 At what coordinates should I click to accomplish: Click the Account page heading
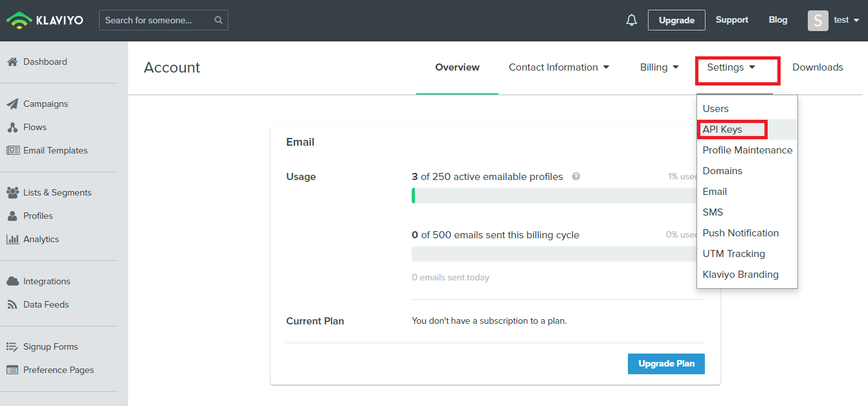point(172,67)
